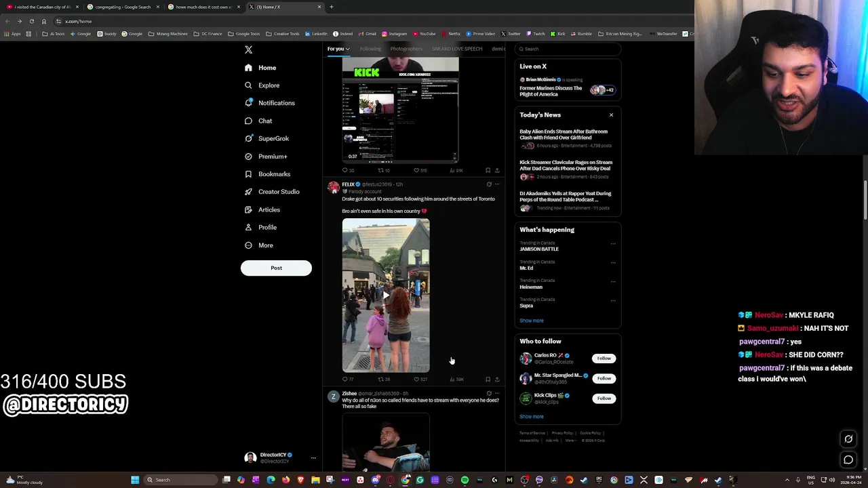Switch to congregating Google Search tab
This screenshot has width=868, height=488.
tap(123, 7)
